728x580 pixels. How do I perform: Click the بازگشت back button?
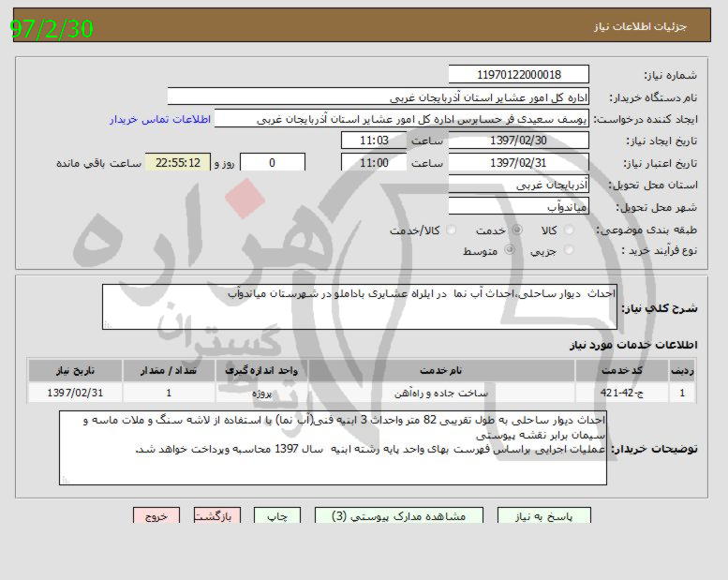(216, 516)
